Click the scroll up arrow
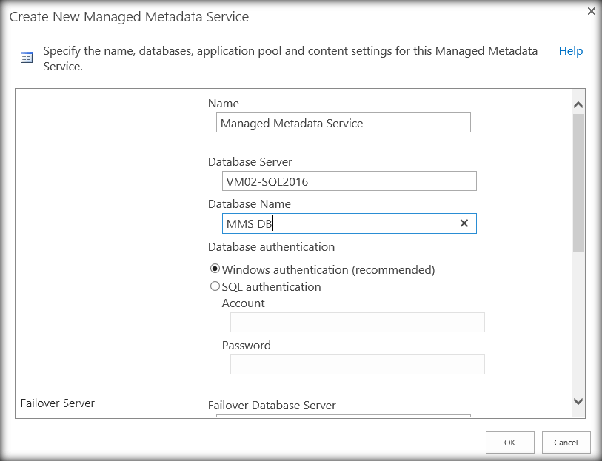 (577, 104)
